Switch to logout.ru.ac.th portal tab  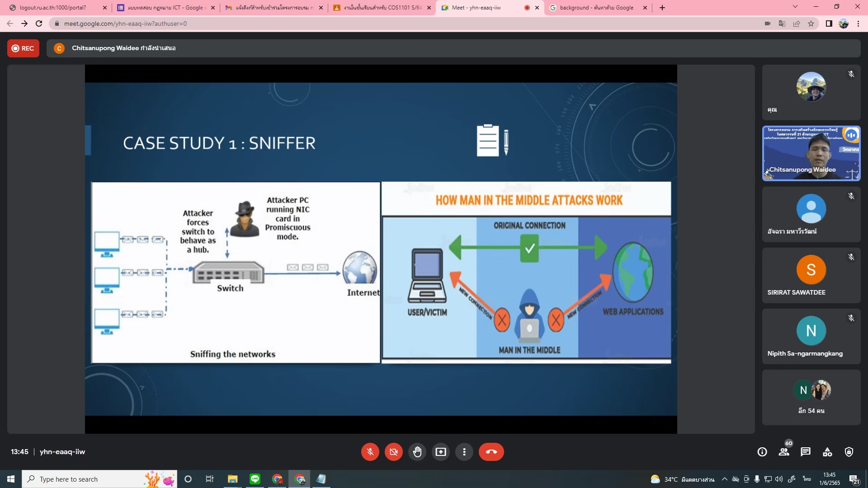coord(53,8)
